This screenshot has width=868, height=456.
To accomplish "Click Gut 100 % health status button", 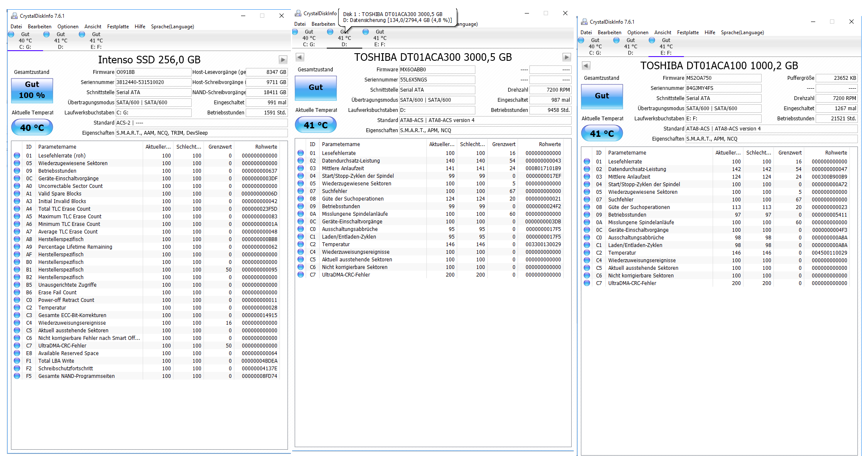I will tap(32, 90).
